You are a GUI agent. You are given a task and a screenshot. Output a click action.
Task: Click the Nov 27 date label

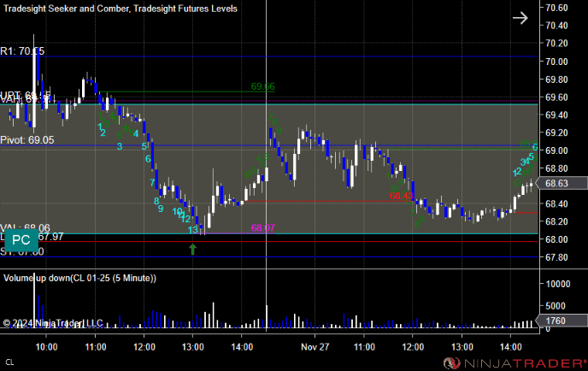click(315, 347)
